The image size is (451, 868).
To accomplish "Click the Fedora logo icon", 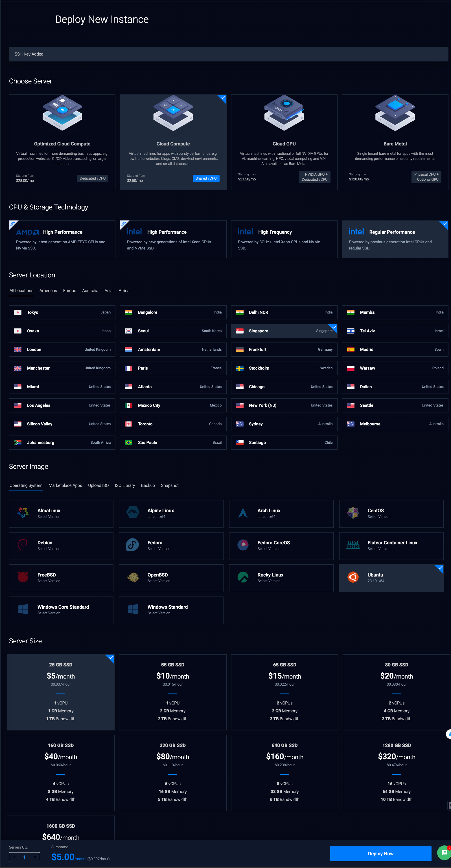I will tap(133, 545).
